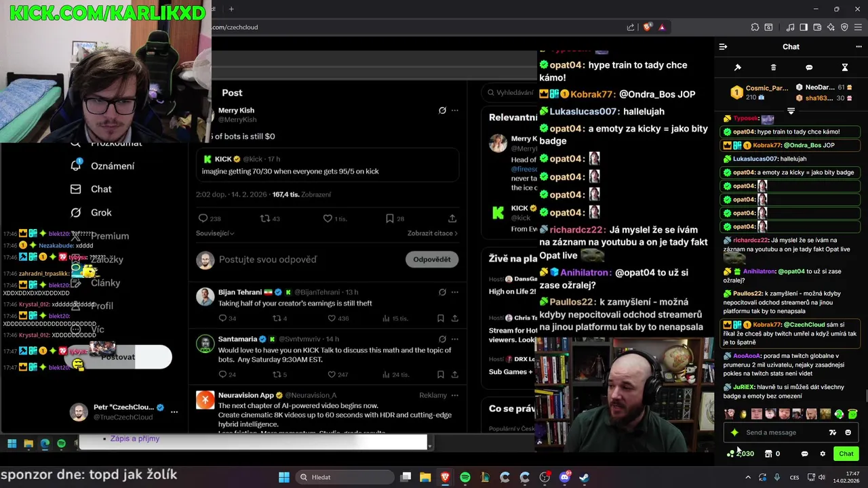This screenshot has width=868, height=488.
Task: Like Santamaria's reply showing 247
Action: pos(338,374)
